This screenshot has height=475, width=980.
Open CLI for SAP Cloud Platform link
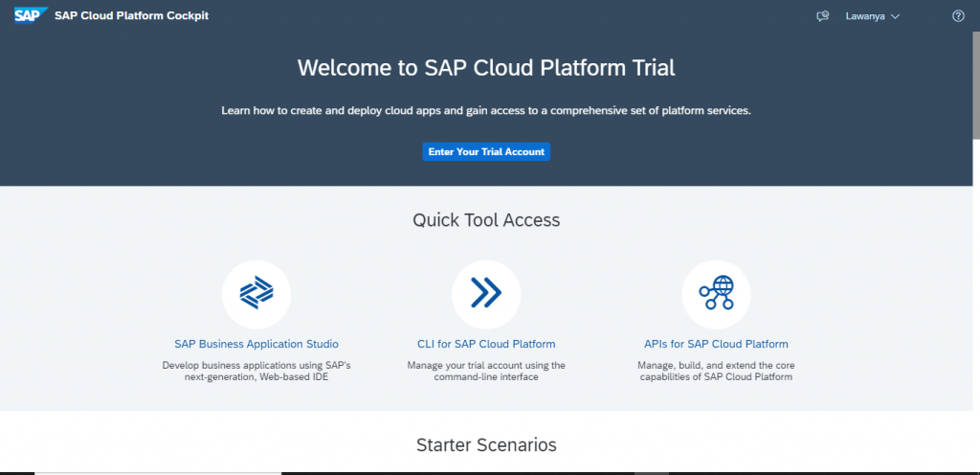coord(486,344)
